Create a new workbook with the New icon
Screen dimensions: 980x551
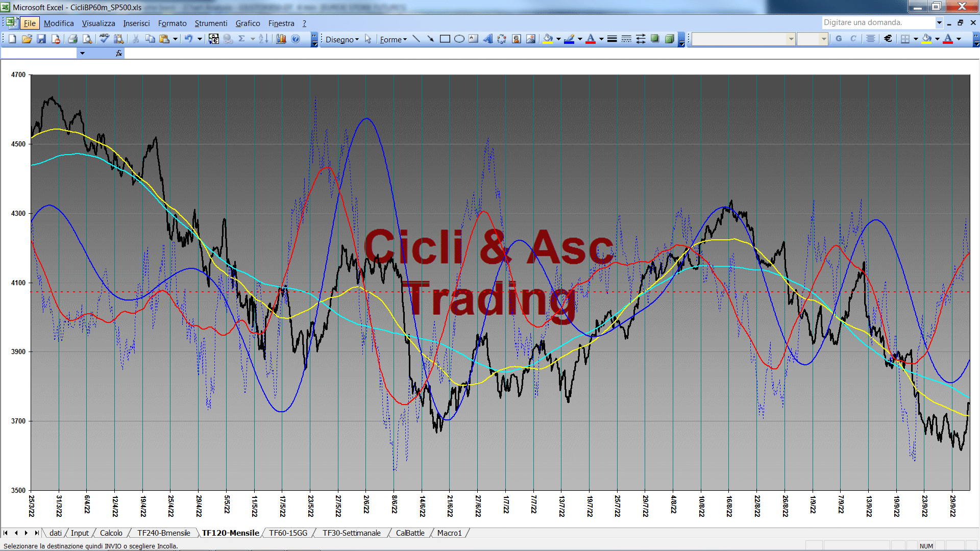tap(12, 39)
